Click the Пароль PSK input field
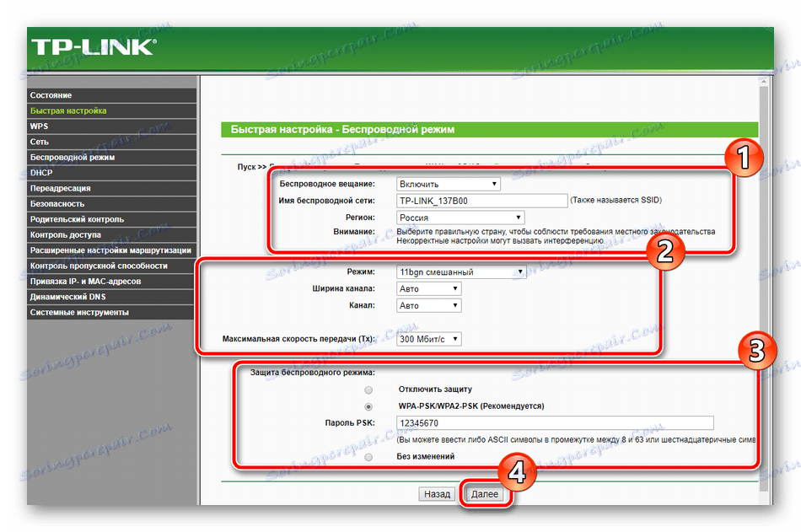Viewport: 801px width, 532px height. tap(555, 423)
